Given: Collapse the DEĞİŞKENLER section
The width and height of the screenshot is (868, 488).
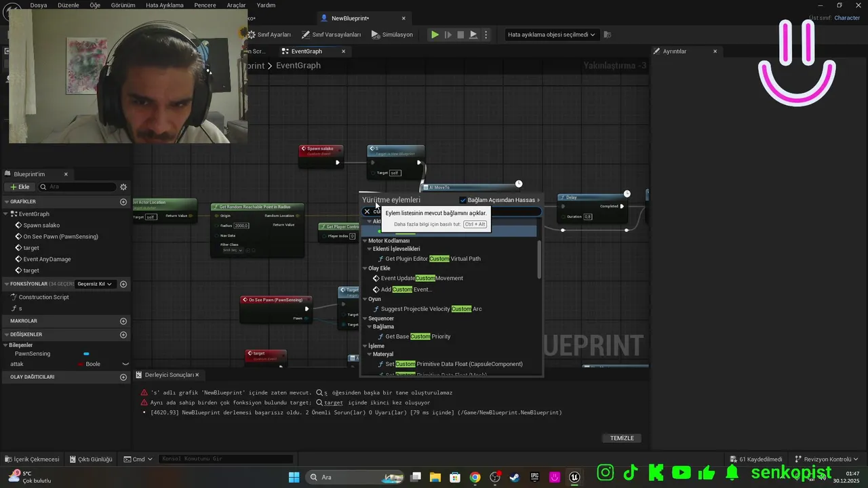Looking at the screenshot, I should click(6, 335).
